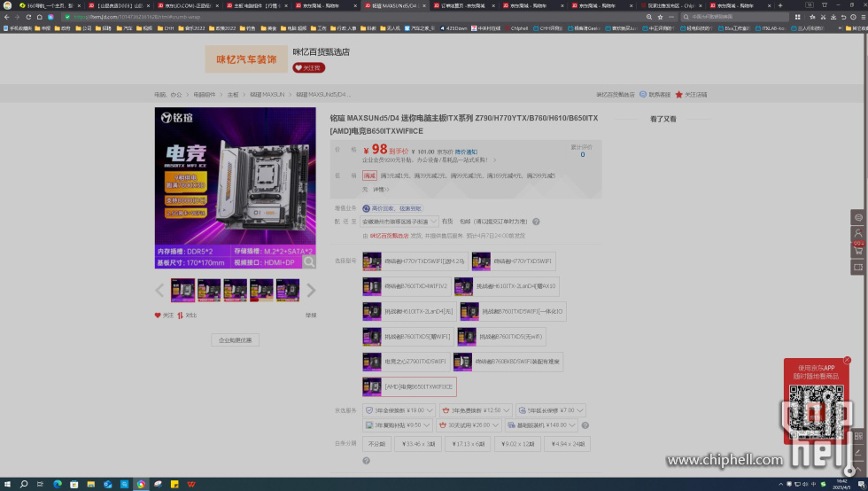Image resolution: width=868 pixels, height=491 pixels.
Task: Select model H770YTXD5WIFI[送M.2马
Action: [x=415, y=261]
